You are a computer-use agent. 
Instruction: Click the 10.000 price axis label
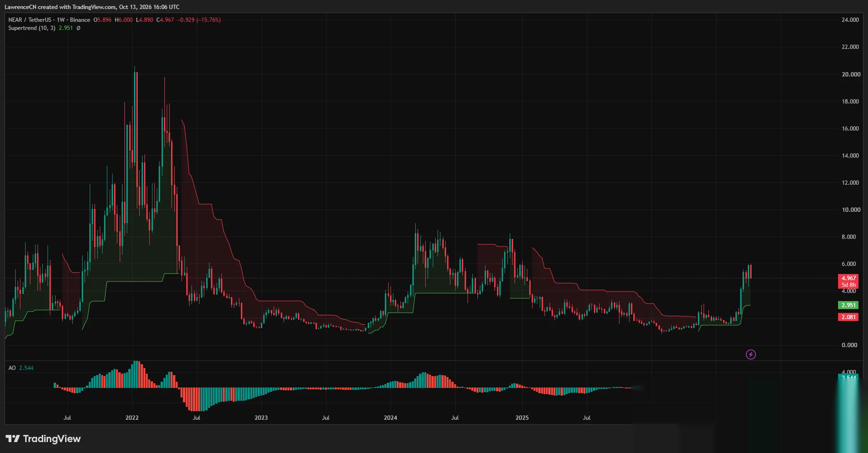tap(851, 210)
